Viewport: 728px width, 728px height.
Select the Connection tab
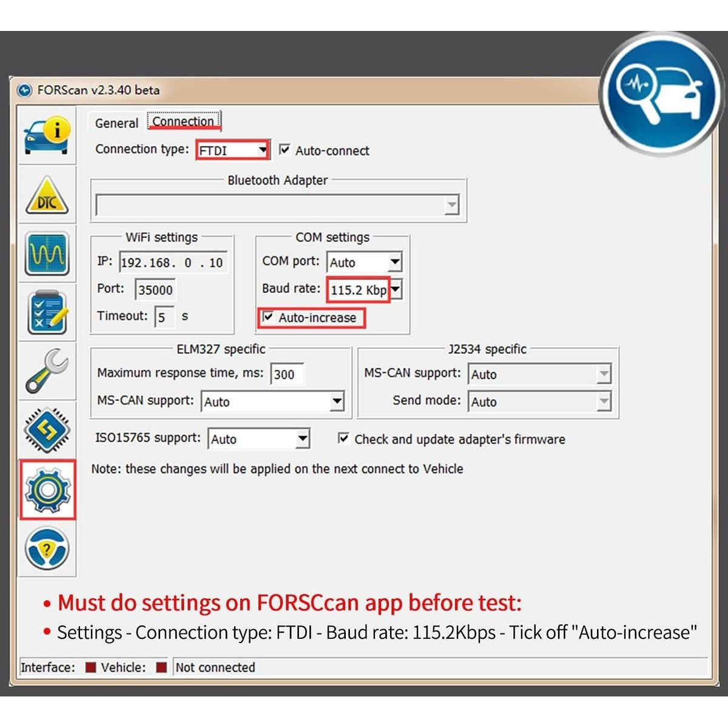pos(184,121)
